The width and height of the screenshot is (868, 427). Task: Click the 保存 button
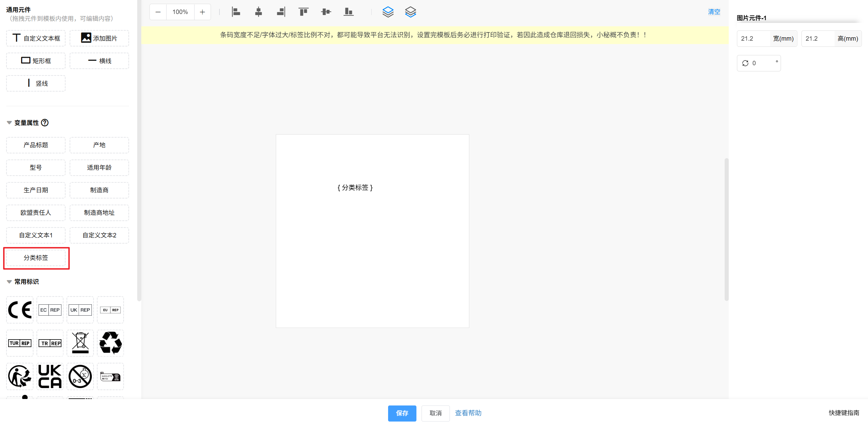coord(402,413)
